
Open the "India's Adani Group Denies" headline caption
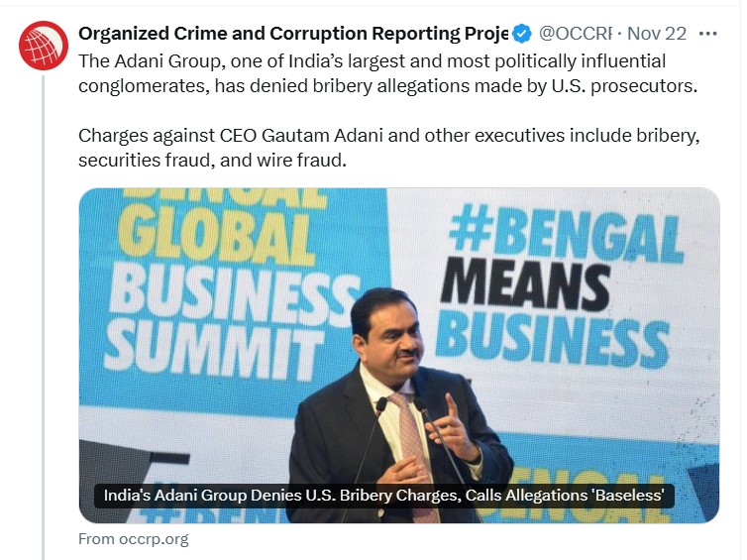[x=383, y=495]
